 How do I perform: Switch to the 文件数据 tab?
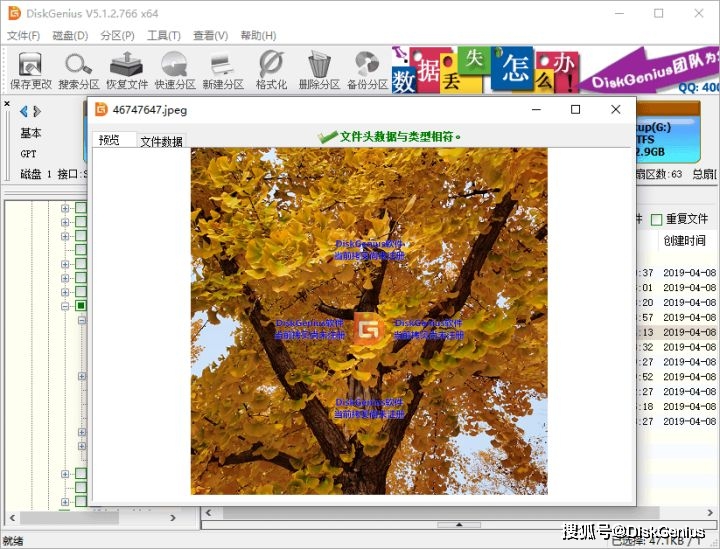point(161,142)
